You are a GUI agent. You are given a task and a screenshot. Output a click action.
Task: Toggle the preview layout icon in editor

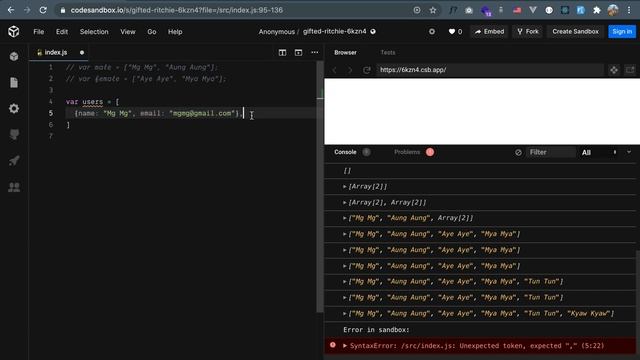tap(298, 52)
